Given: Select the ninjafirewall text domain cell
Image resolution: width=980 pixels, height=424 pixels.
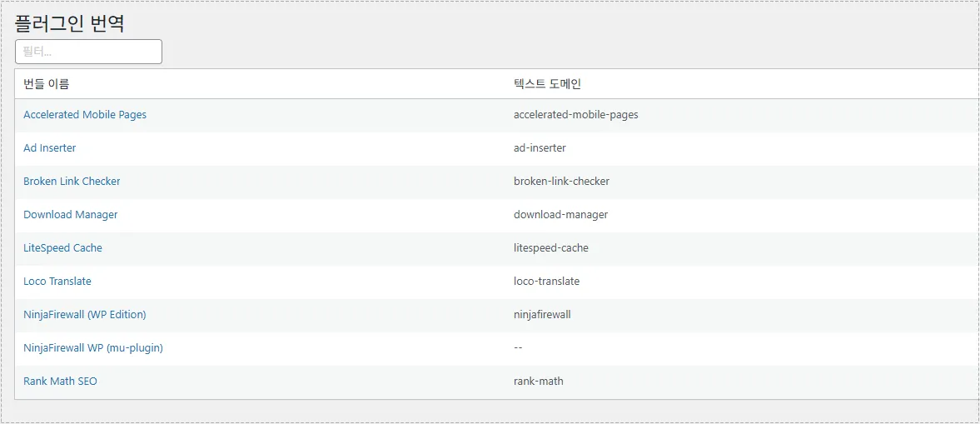Looking at the screenshot, I should pos(542,315).
